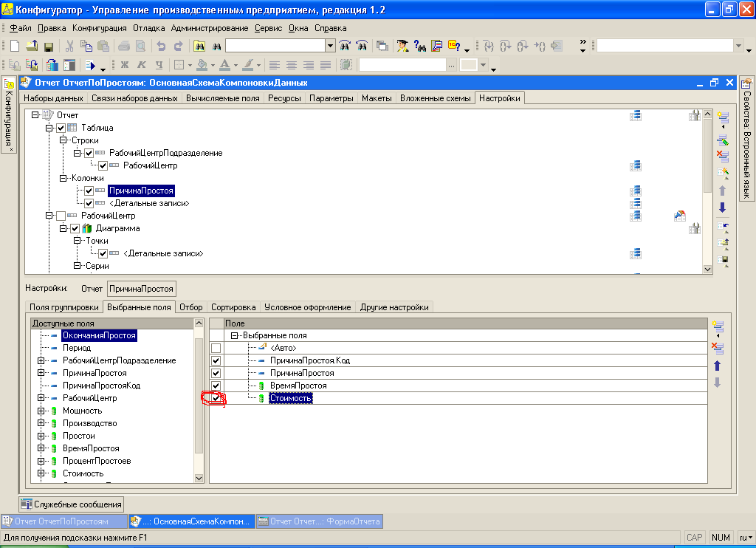Click the ПричинаПростоя settings button
Viewport: 756px width, 548px height.
141,289
